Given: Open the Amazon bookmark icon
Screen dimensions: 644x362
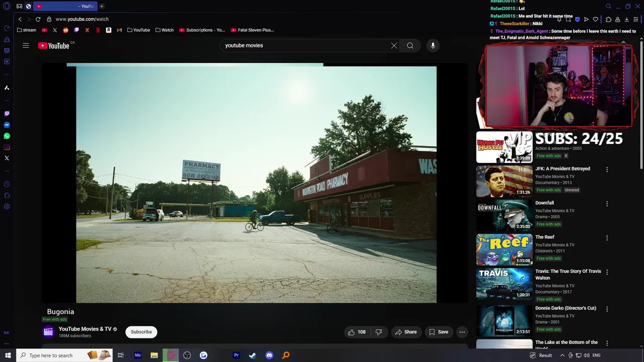Looking at the screenshot, I should tap(108, 30).
